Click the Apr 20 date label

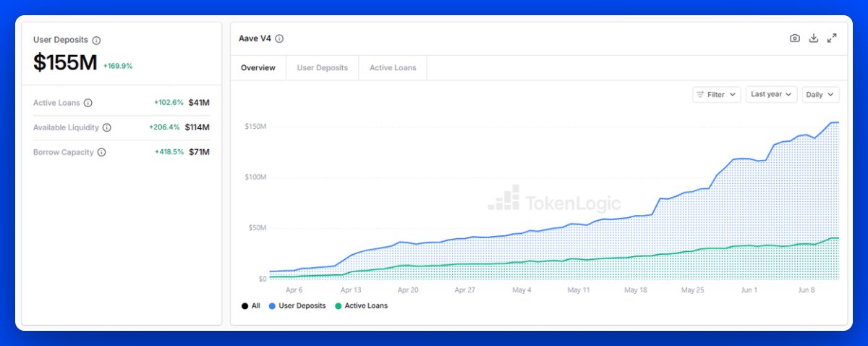408,290
